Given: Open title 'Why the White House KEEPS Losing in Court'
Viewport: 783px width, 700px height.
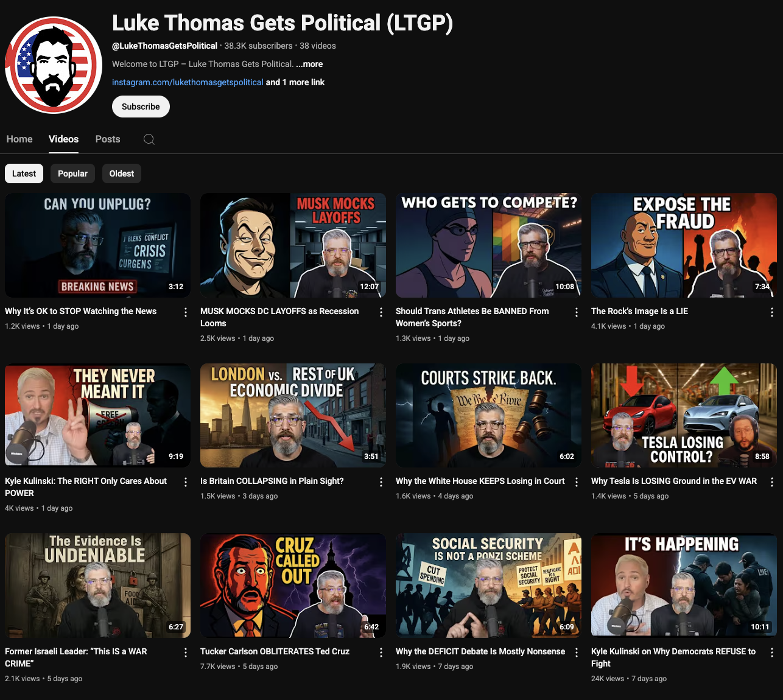Looking at the screenshot, I should click(x=480, y=481).
